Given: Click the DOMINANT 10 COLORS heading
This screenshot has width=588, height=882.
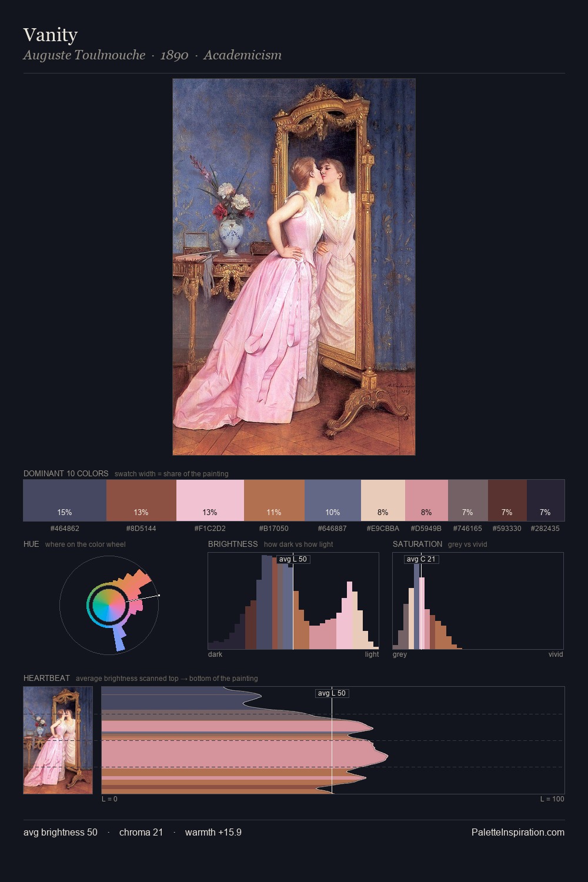Looking at the screenshot, I should click(66, 473).
